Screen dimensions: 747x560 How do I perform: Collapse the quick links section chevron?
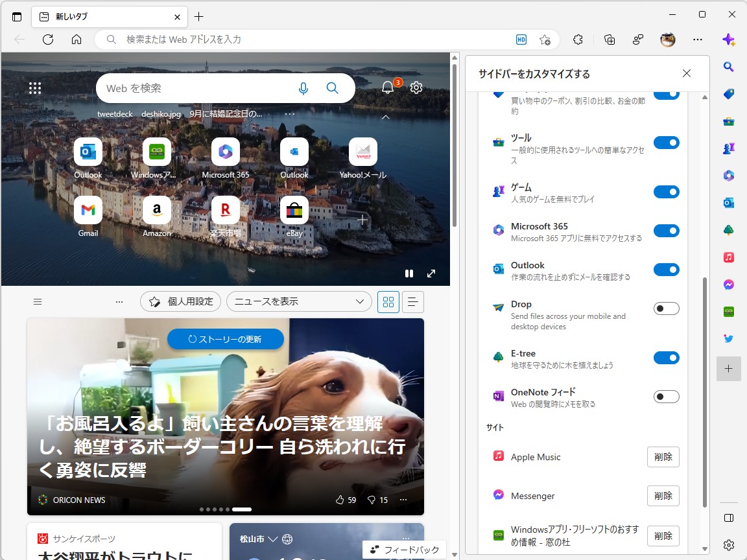[x=386, y=117]
